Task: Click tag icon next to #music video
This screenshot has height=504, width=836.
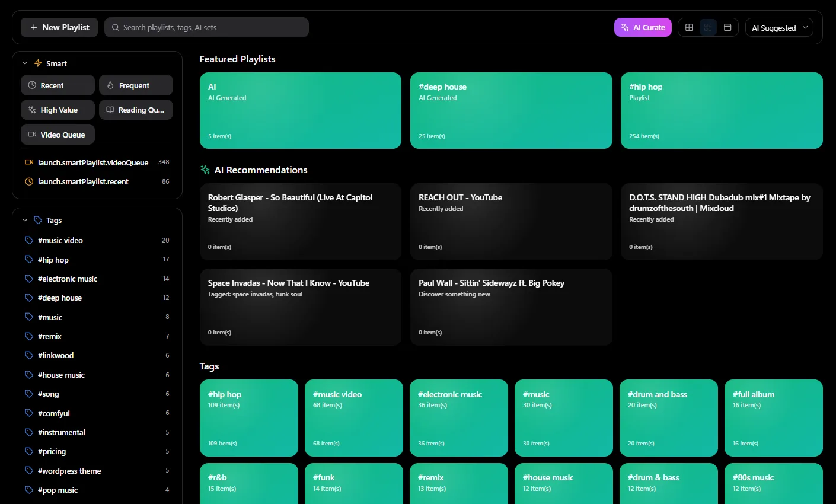Action: click(29, 240)
